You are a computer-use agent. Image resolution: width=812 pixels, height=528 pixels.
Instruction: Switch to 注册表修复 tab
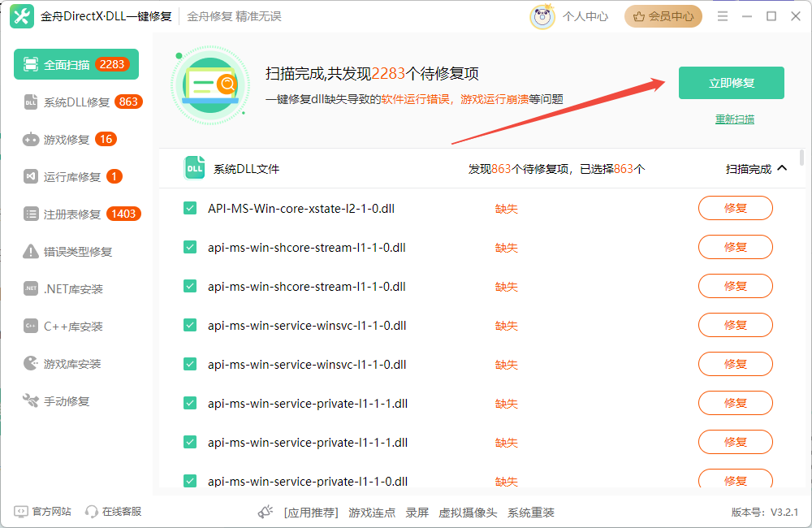pyautogui.click(x=72, y=214)
